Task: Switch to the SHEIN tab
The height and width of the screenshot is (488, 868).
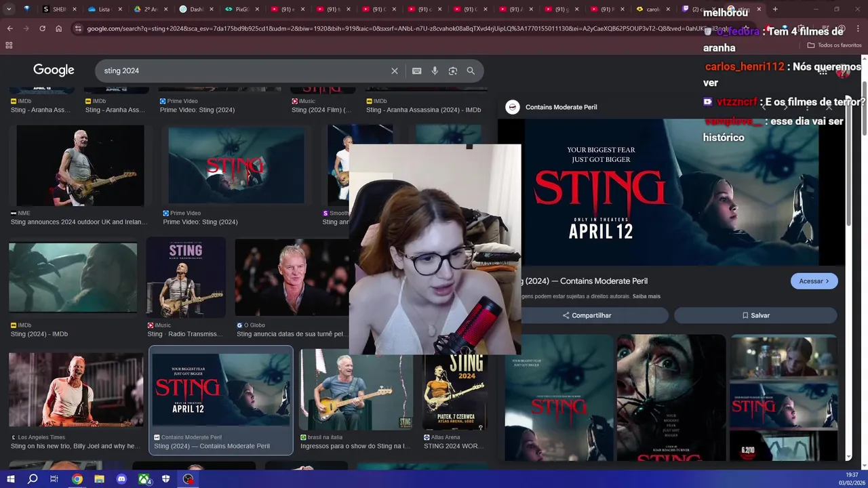Action: 59,9
